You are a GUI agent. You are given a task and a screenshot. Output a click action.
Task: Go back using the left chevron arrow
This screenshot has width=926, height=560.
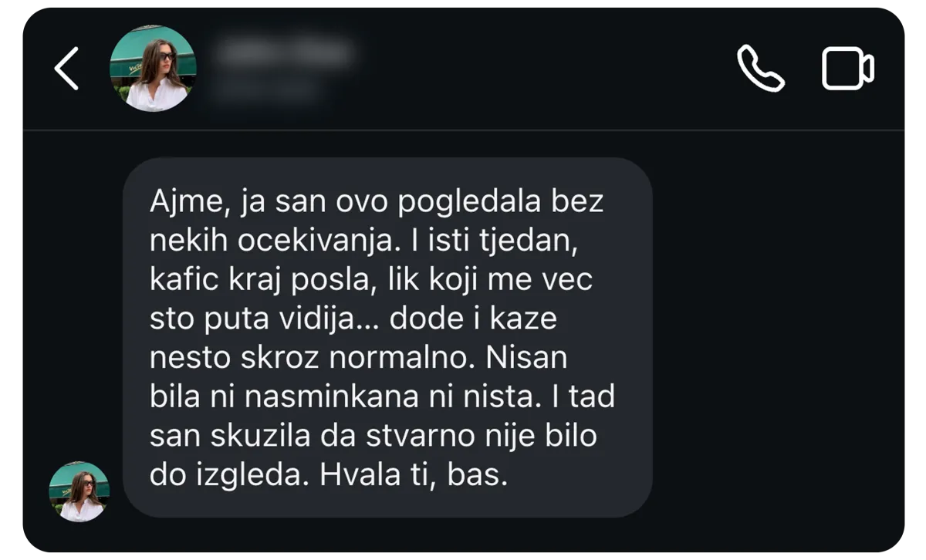click(66, 69)
